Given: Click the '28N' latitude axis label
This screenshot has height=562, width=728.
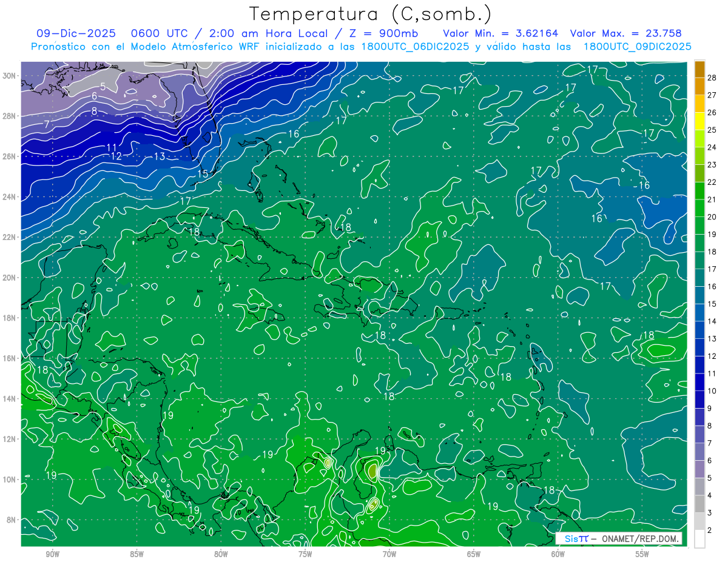Looking at the screenshot, I should coord(10,116).
